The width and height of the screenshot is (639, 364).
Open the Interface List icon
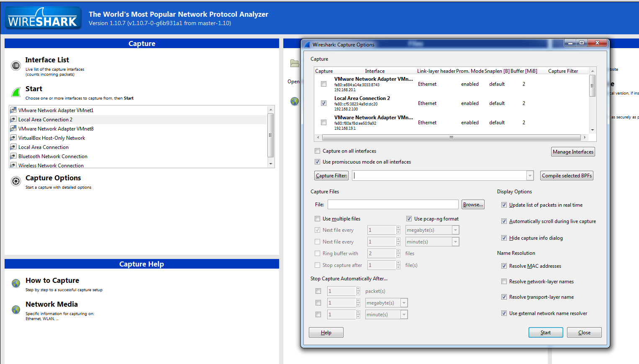click(x=16, y=65)
